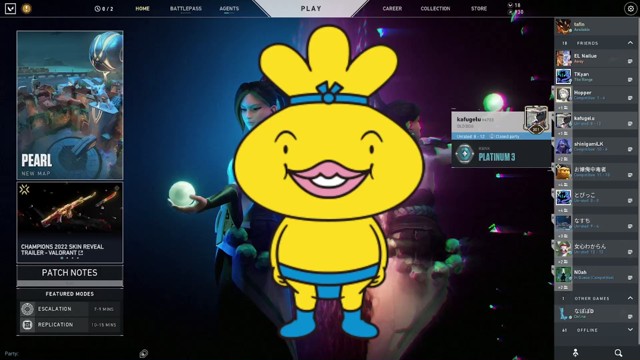Open chat with Hopper
640x360 pixels.
tap(630, 98)
